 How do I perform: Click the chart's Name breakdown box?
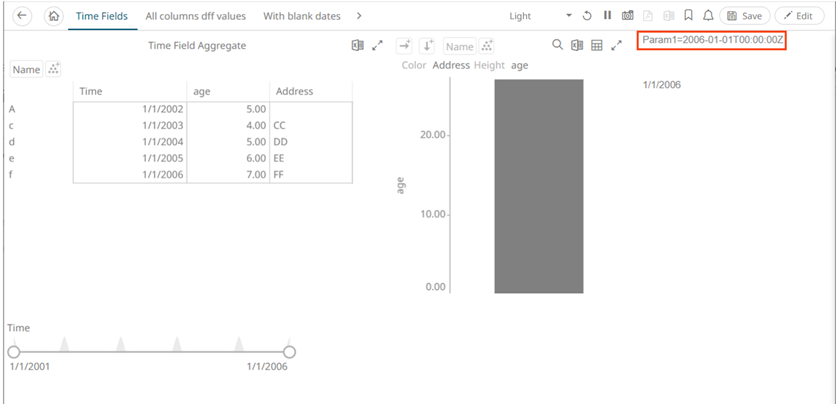click(x=460, y=46)
